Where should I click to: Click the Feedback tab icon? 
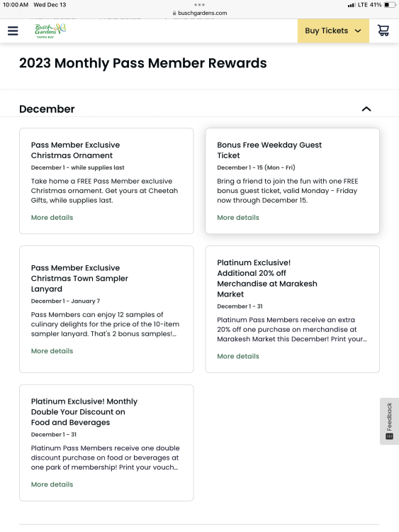click(390, 436)
